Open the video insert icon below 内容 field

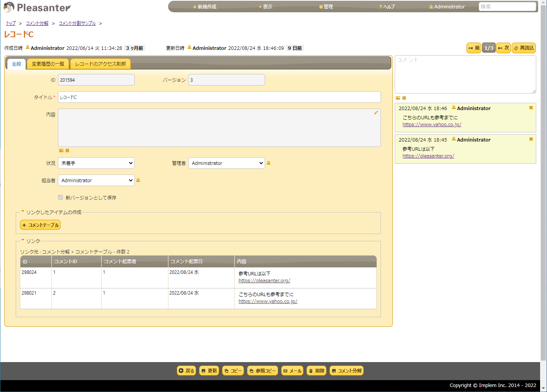click(x=68, y=150)
